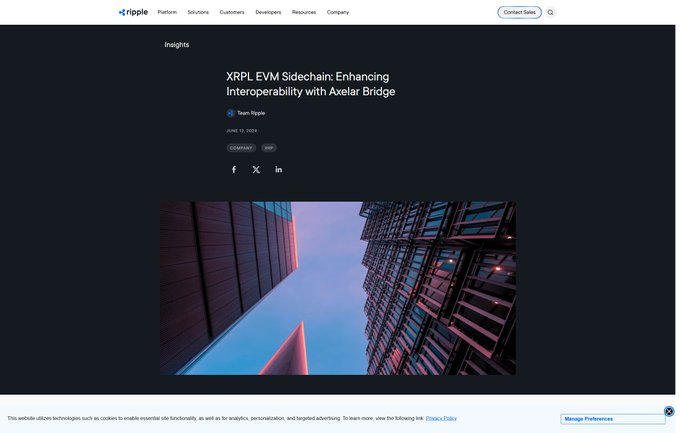Open the Developers menu
The image size is (680, 433).
point(268,12)
